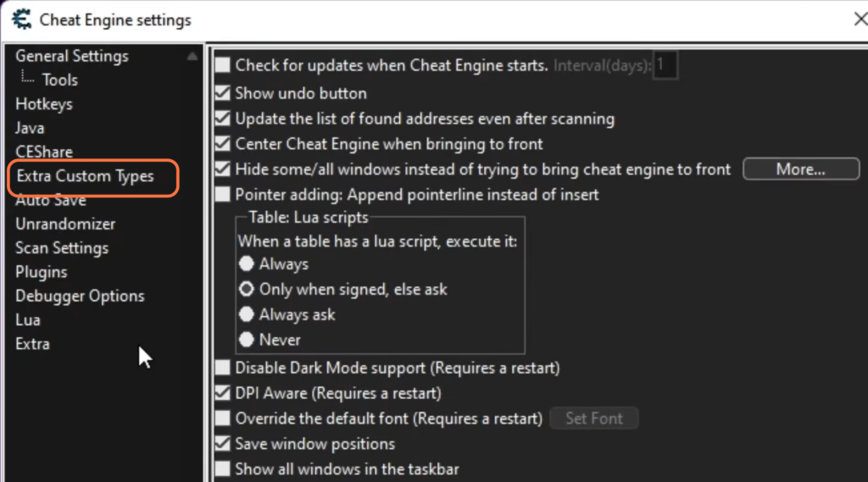Enable check for updates on start
The height and width of the screenshot is (482, 868).
pos(223,65)
